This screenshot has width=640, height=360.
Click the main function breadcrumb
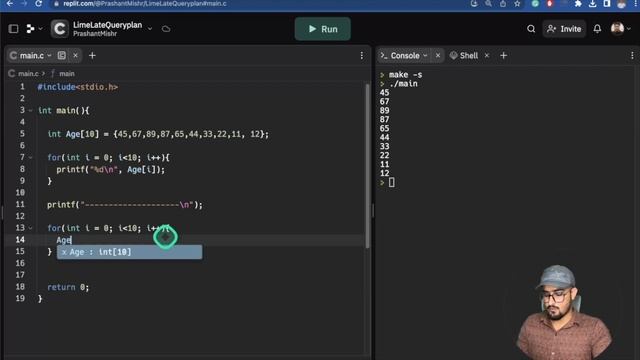67,74
